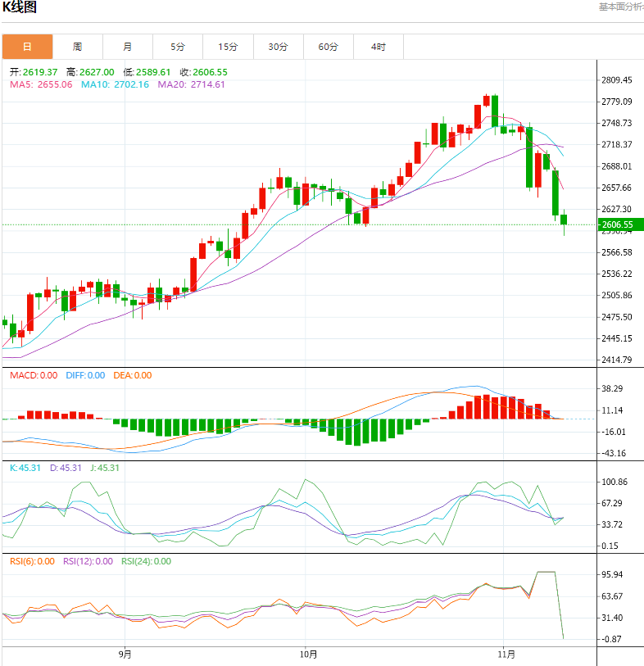Open the 15分 interval chart
644x666 pixels.
pyautogui.click(x=228, y=47)
